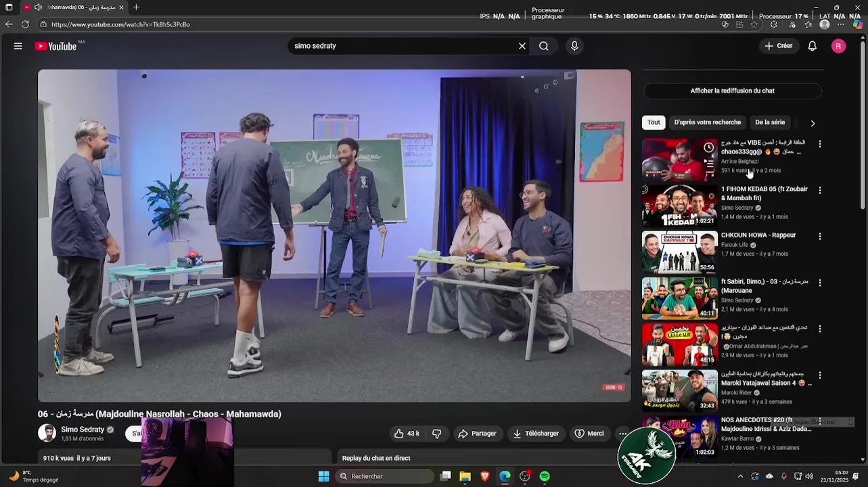This screenshot has height=487, width=868.
Task: Close the YouTube browser tab
Action: point(121,7)
